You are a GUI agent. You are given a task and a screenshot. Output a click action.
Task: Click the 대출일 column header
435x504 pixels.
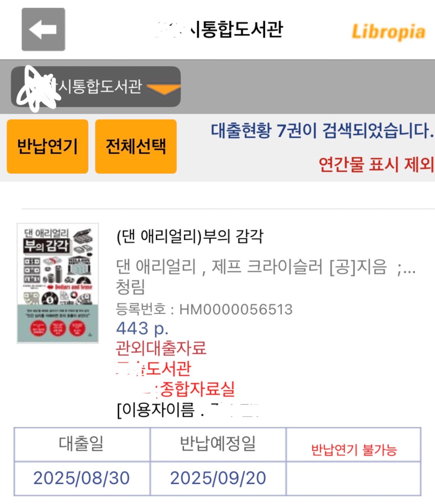[x=82, y=444]
